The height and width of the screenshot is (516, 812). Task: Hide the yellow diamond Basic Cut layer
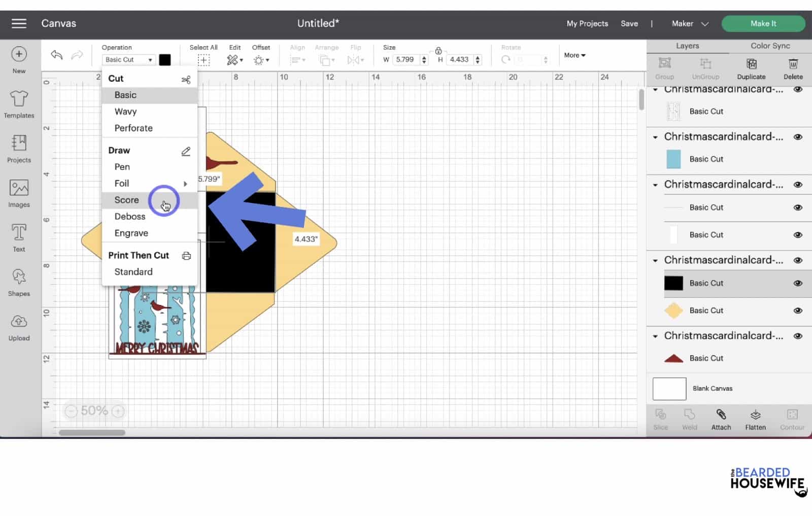pyautogui.click(x=798, y=311)
